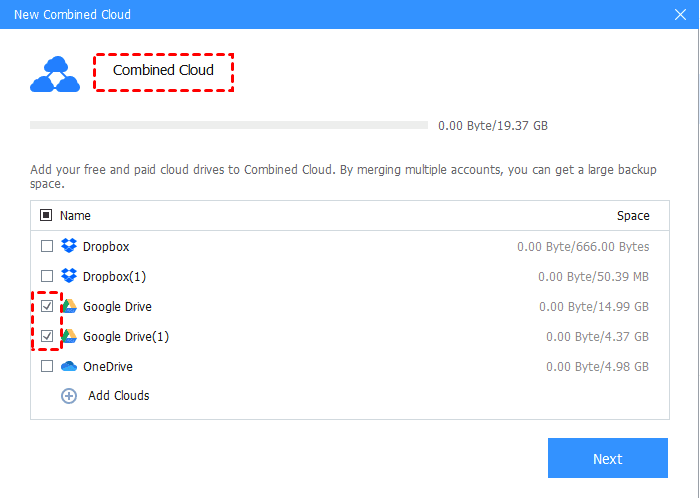Click the Name column header
This screenshot has width=700, height=498.
(75, 216)
